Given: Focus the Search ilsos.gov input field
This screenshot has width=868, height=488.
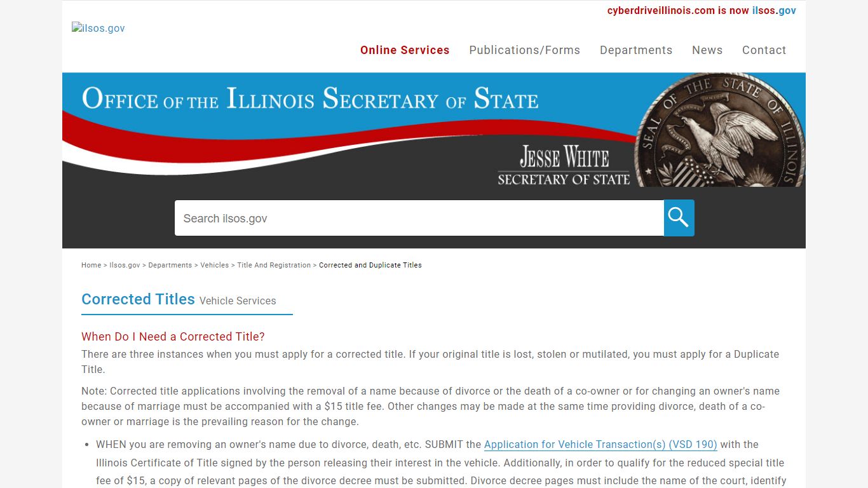Looking at the screenshot, I should pos(419,218).
